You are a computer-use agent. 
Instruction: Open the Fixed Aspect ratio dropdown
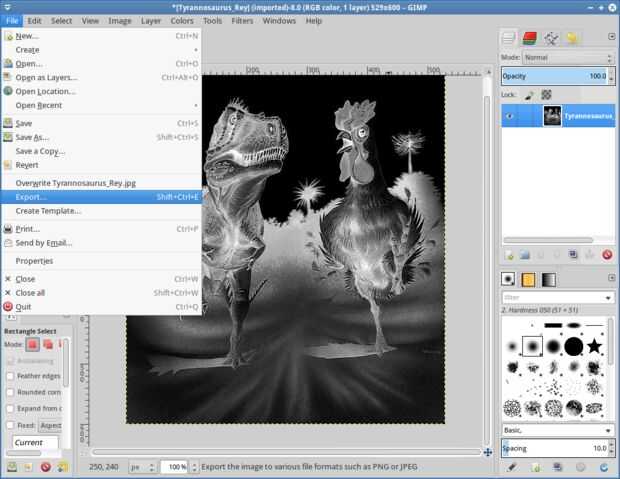(50, 426)
